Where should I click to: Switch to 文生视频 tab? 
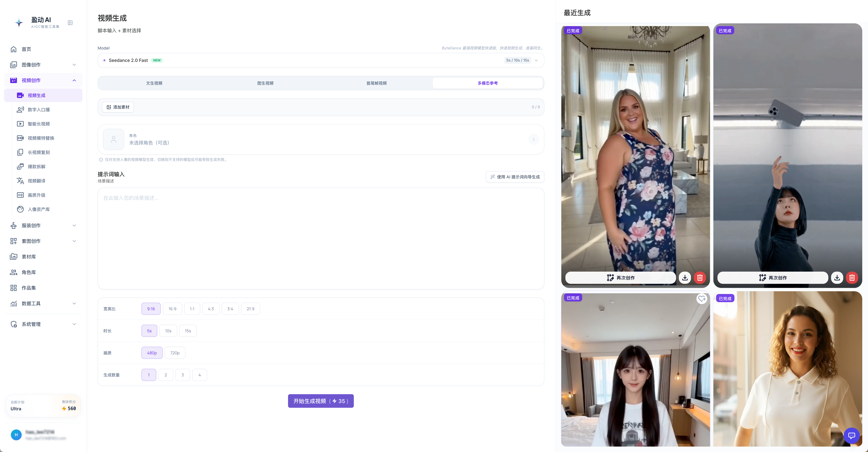(154, 83)
